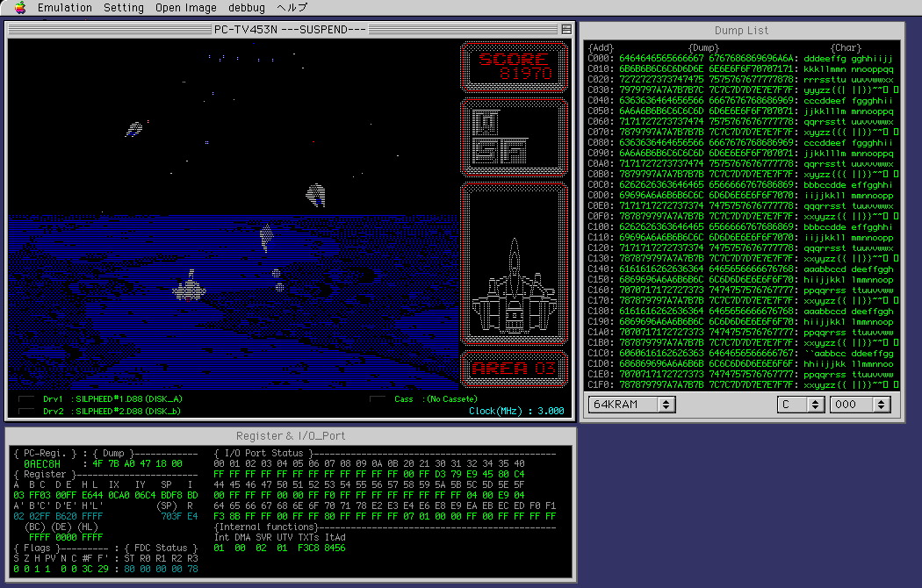Select dump row address 'C1C0:'

point(601,354)
